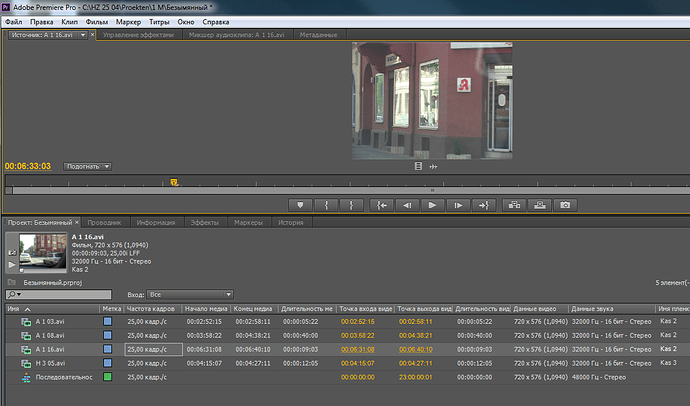Click the blue label swatch of A 1 08.avi
690x406 pixels.
pos(107,335)
